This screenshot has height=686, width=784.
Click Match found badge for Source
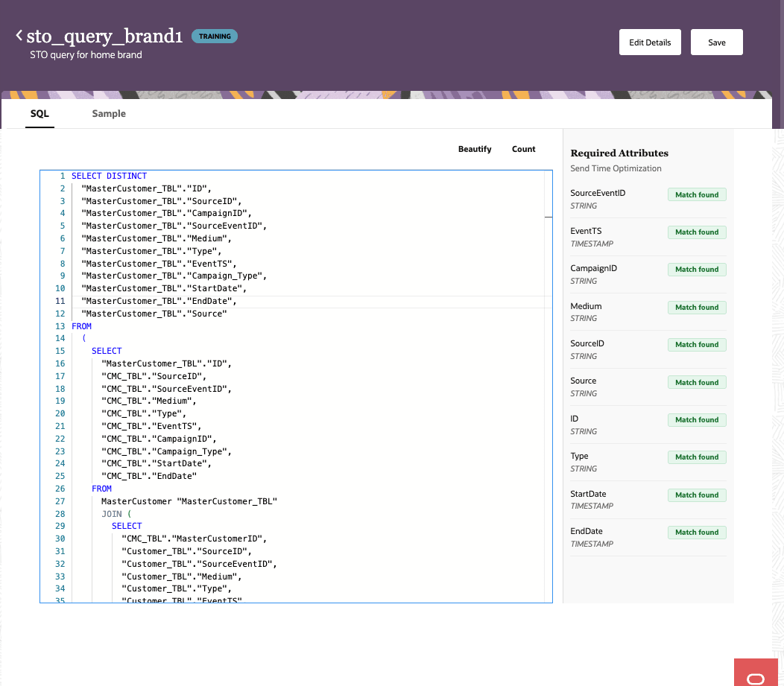[697, 382]
